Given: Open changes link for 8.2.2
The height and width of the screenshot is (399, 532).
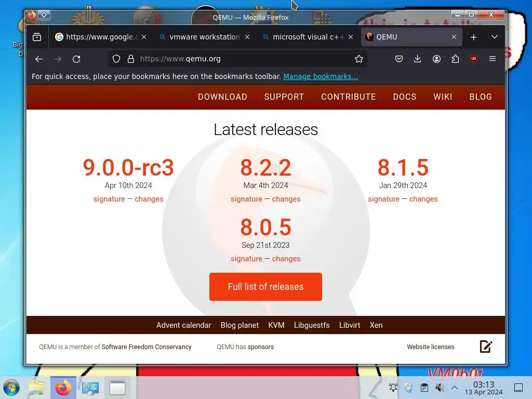Looking at the screenshot, I should (286, 199).
